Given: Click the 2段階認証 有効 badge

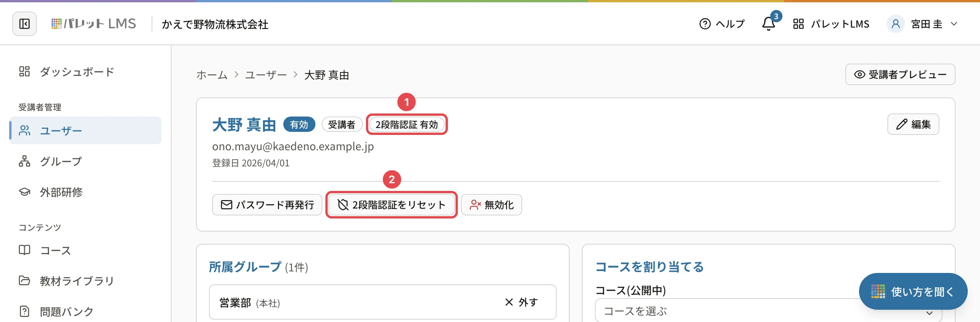Looking at the screenshot, I should pos(407,125).
